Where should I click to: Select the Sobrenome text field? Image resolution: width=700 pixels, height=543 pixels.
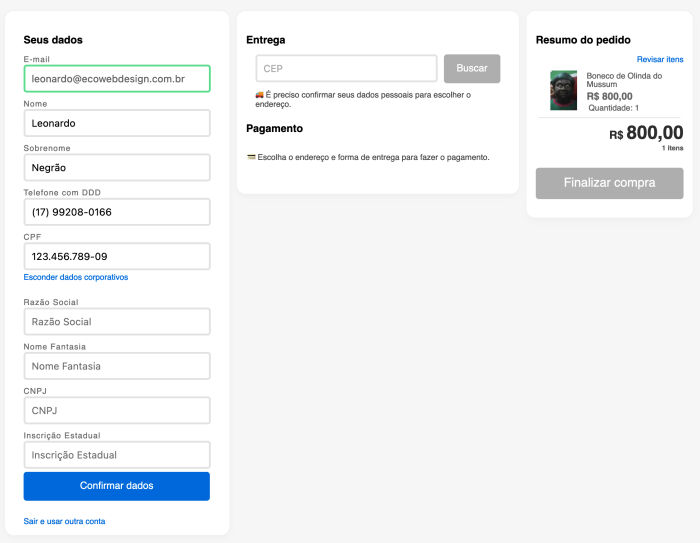116,167
